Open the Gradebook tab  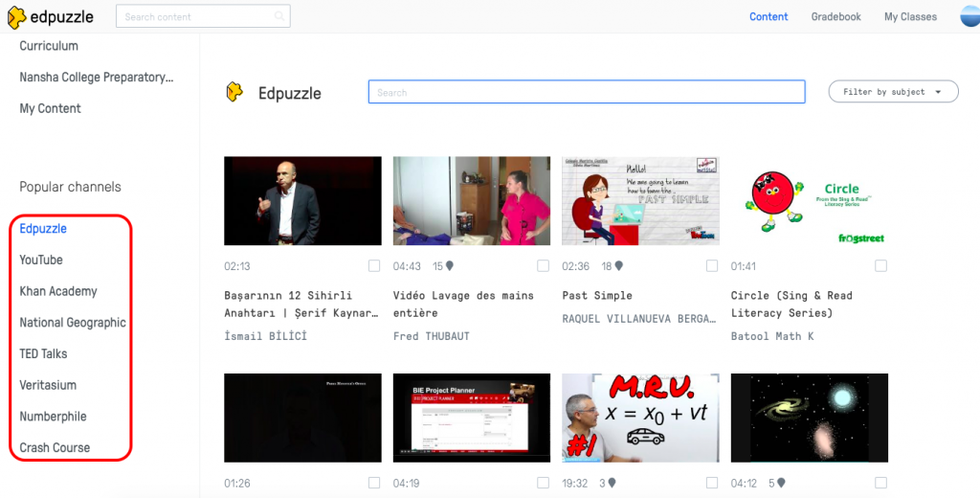coord(836,17)
